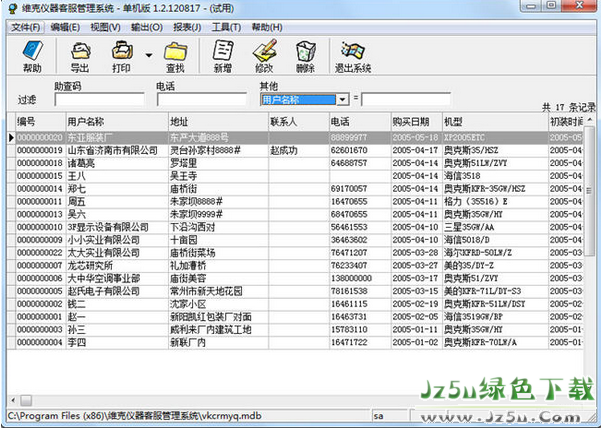This screenshot has width=601, height=430.
Task: Open the 编辑(E) menu
Action: tap(65, 27)
